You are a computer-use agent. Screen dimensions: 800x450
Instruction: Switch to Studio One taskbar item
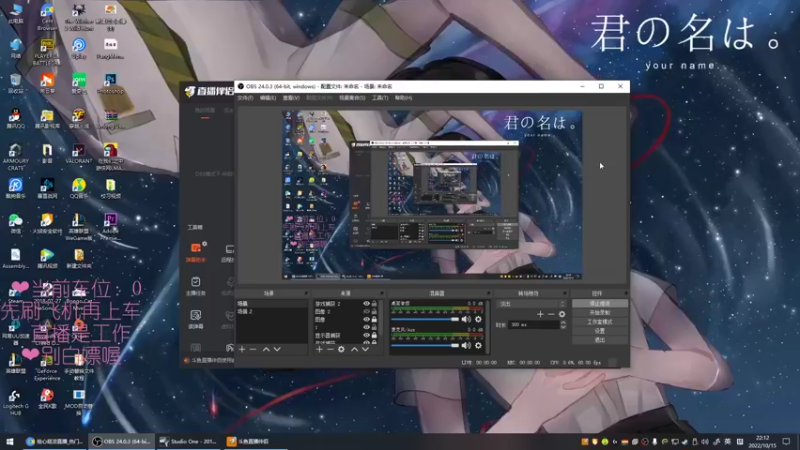coord(189,441)
